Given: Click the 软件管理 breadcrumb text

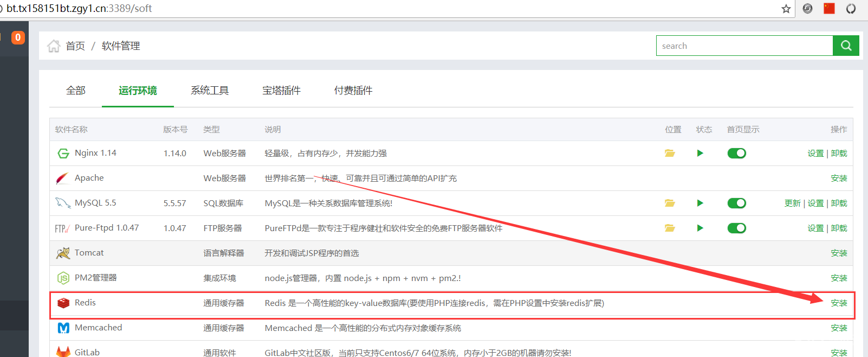Looking at the screenshot, I should 121,46.
